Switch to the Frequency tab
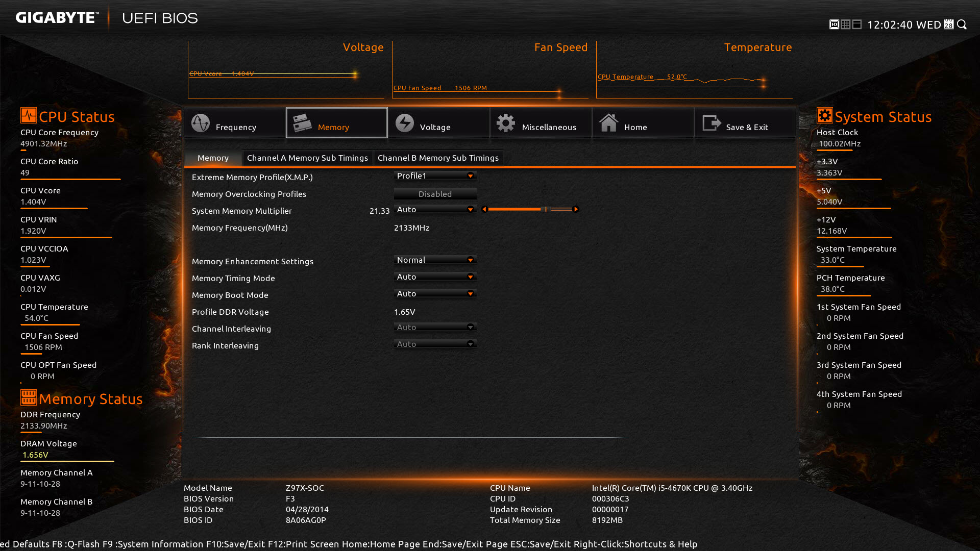This screenshot has width=980, height=551. (235, 123)
